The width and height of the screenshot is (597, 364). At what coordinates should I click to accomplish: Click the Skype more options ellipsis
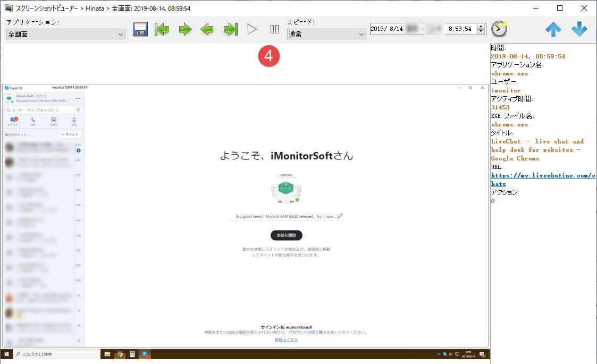(x=78, y=98)
